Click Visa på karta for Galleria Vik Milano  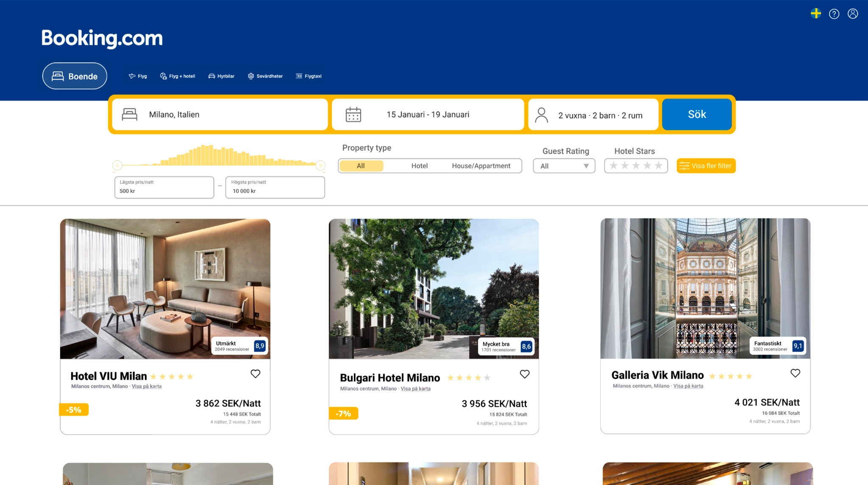click(688, 386)
